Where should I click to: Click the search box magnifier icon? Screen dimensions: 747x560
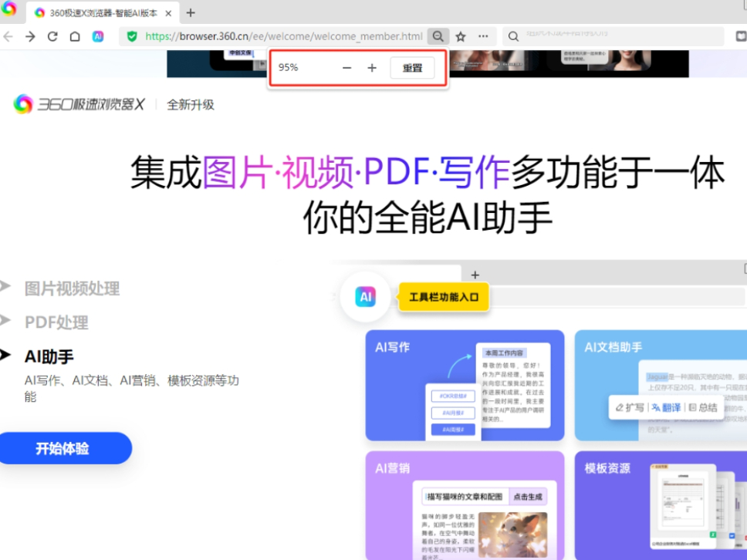pyautogui.click(x=513, y=37)
